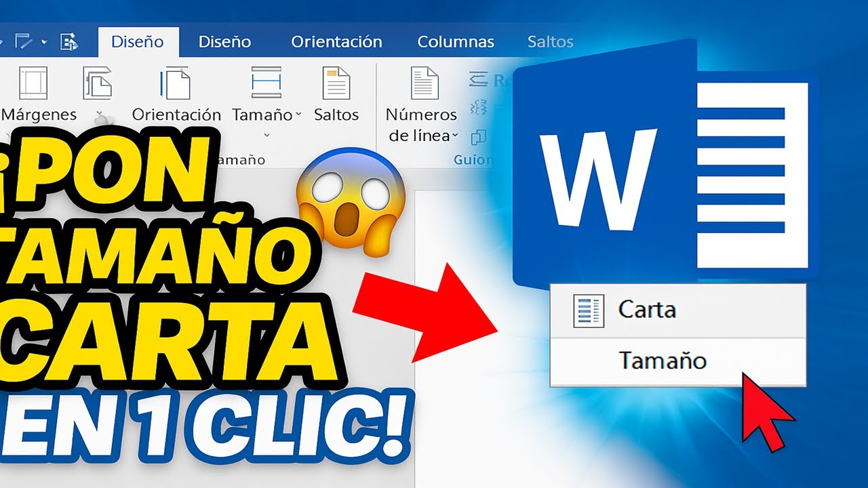Click the Saltos page-break icon
This screenshot has height=488, width=868.
[336, 83]
